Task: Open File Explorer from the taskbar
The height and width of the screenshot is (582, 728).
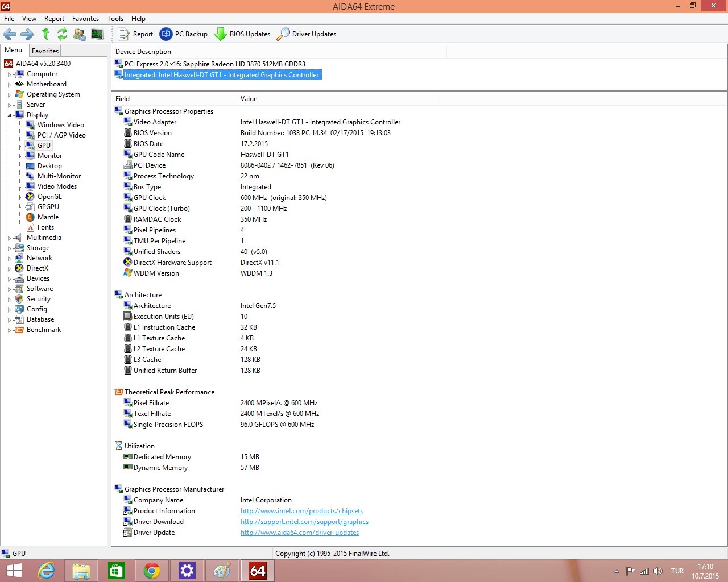Action: point(81,571)
